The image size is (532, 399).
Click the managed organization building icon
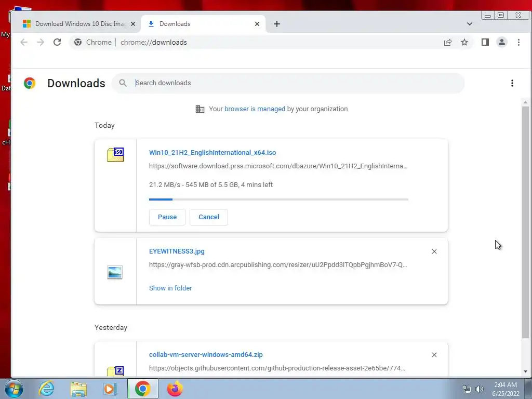point(200,109)
